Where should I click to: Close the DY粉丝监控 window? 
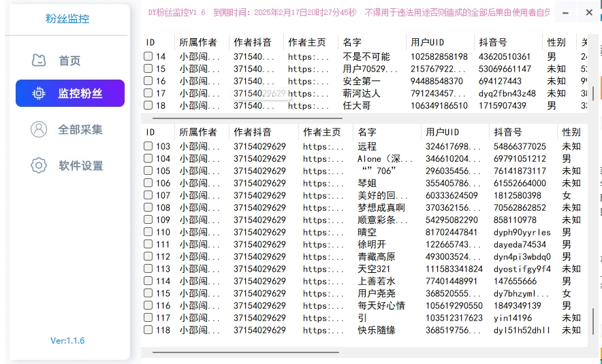(x=589, y=13)
